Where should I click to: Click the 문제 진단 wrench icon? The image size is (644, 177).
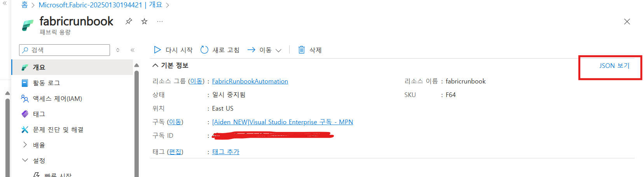(x=25, y=129)
